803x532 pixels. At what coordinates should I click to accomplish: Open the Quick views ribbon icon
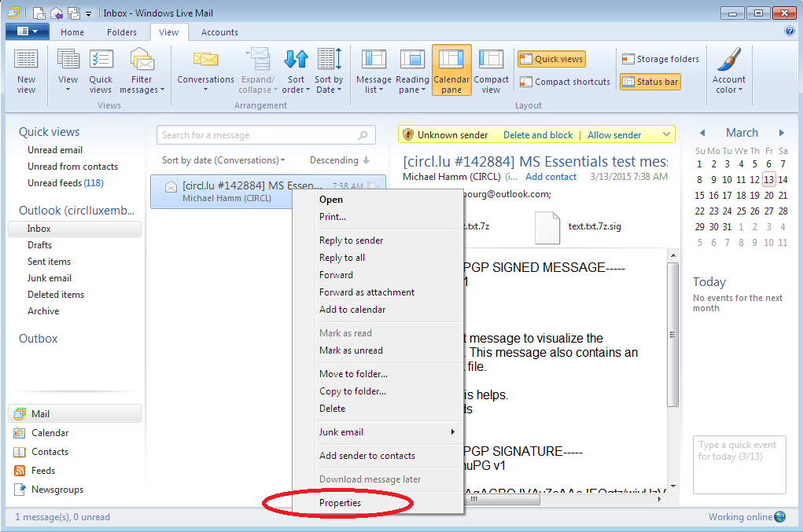click(x=101, y=61)
